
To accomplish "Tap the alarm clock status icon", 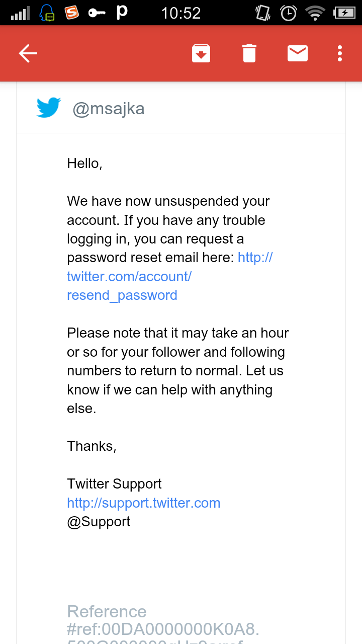I will (x=289, y=13).
